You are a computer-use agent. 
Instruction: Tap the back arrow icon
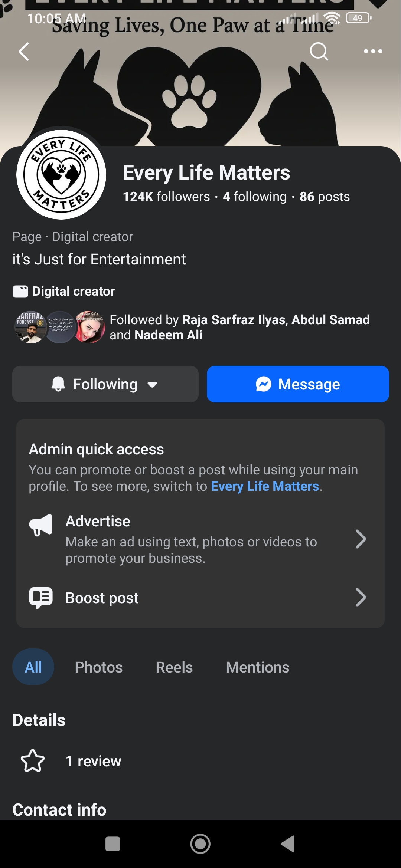(24, 51)
